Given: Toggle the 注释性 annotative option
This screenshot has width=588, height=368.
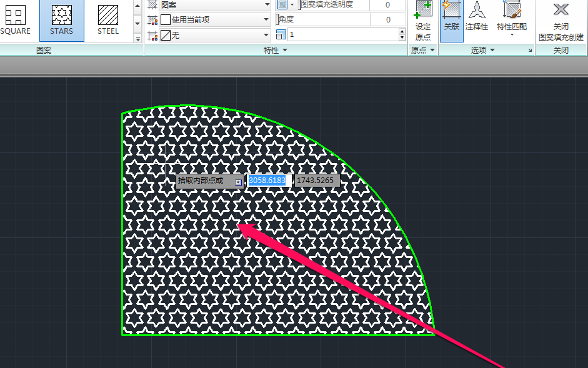Looking at the screenshot, I should 477,17.
